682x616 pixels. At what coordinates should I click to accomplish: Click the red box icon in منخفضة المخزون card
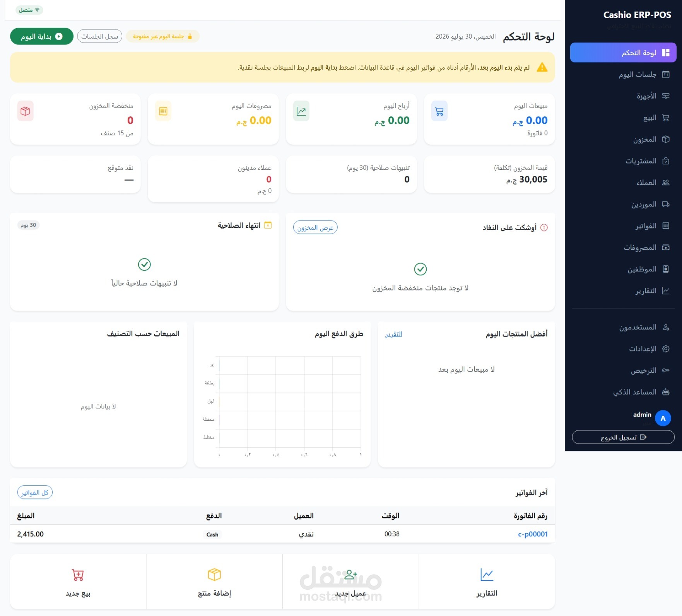point(26,111)
